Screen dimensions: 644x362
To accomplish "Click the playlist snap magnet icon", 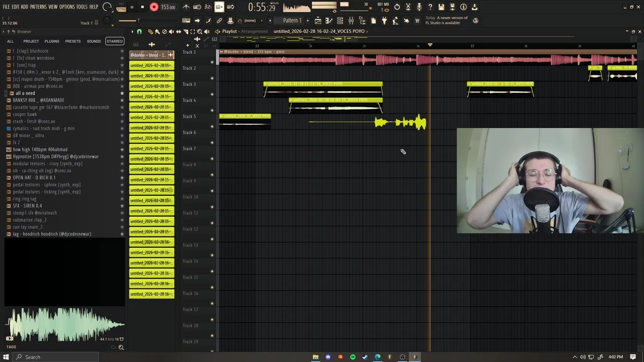I will [x=139, y=32].
